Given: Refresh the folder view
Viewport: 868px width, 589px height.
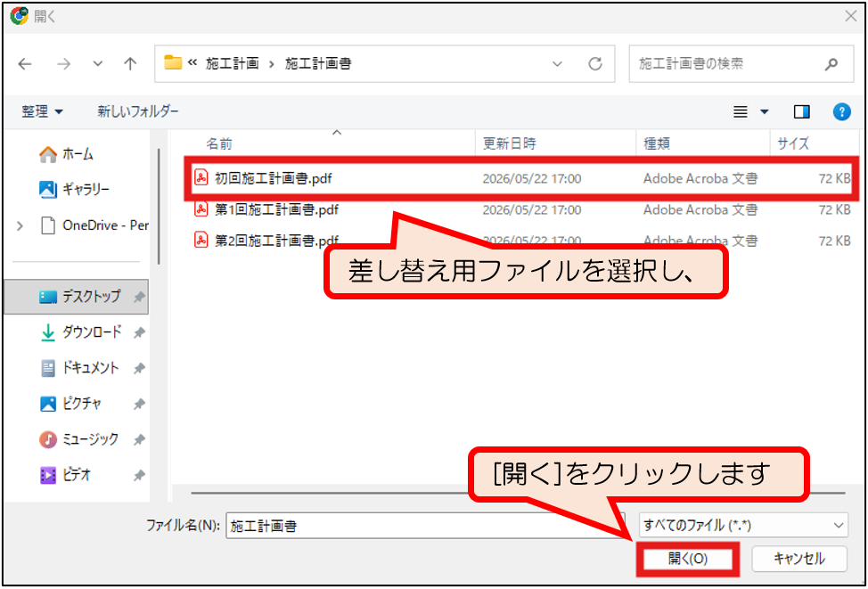Looking at the screenshot, I should point(595,64).
